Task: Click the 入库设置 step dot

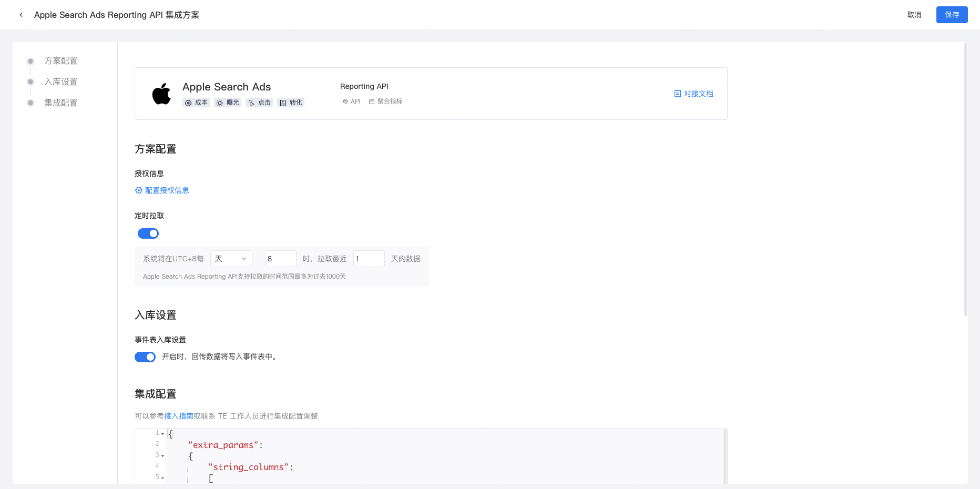Action: pos(30,82)
